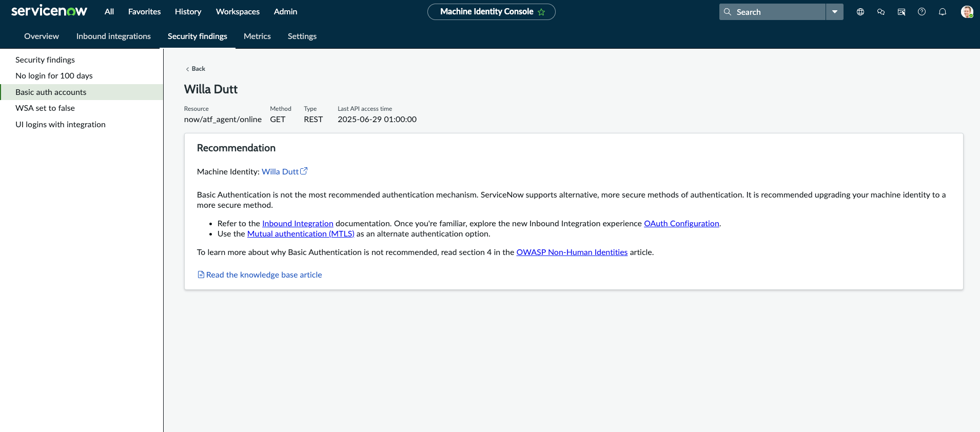Screen dimensions: 980x432
Task: Click the ServiceNow logo
Action: click(x=49, y=11)
